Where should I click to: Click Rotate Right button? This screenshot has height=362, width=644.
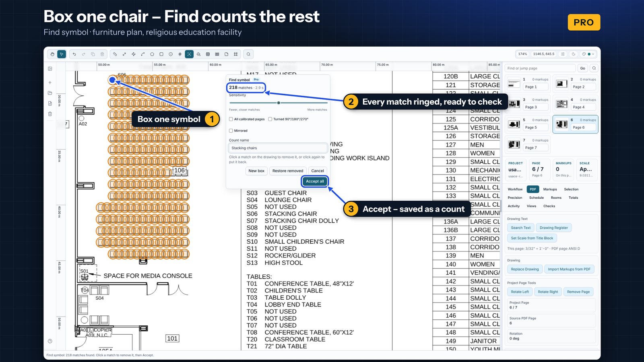point(548,292)
